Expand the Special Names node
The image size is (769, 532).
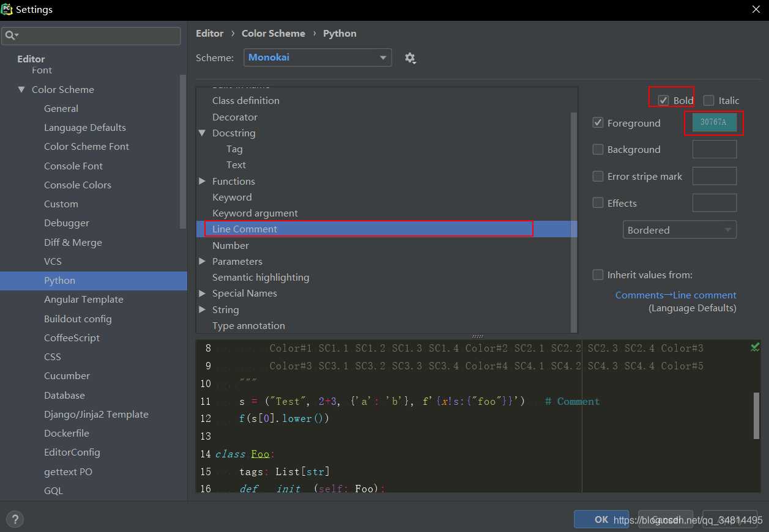pyautogui.click(x=202, y=293)
